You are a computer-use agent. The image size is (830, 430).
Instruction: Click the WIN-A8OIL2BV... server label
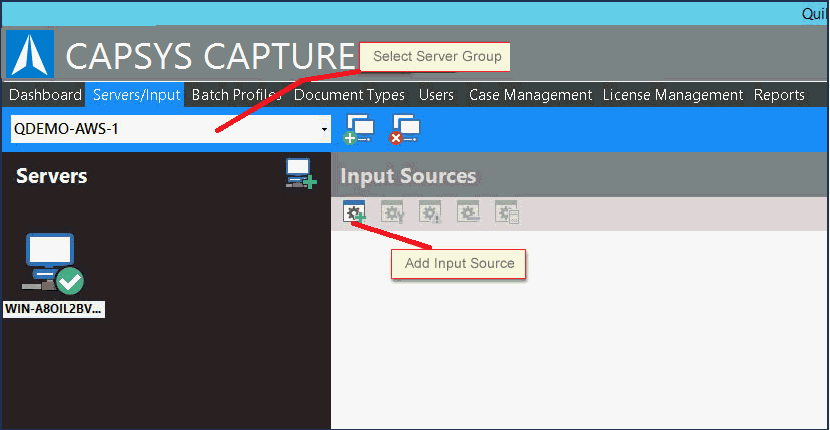click(x=54, y=310)
